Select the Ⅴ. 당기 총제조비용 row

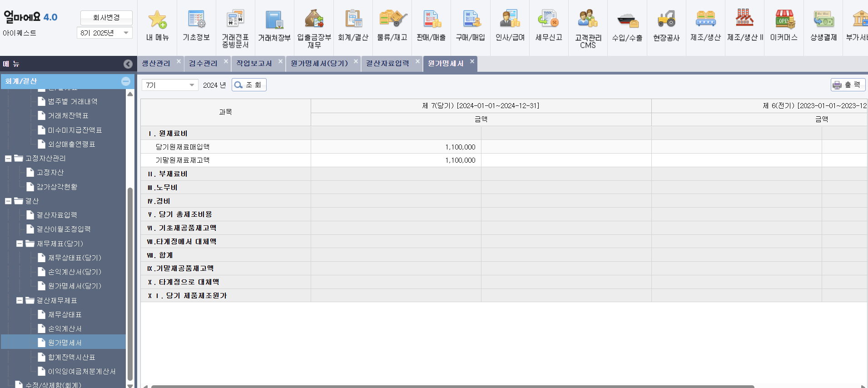pos(504,214)
